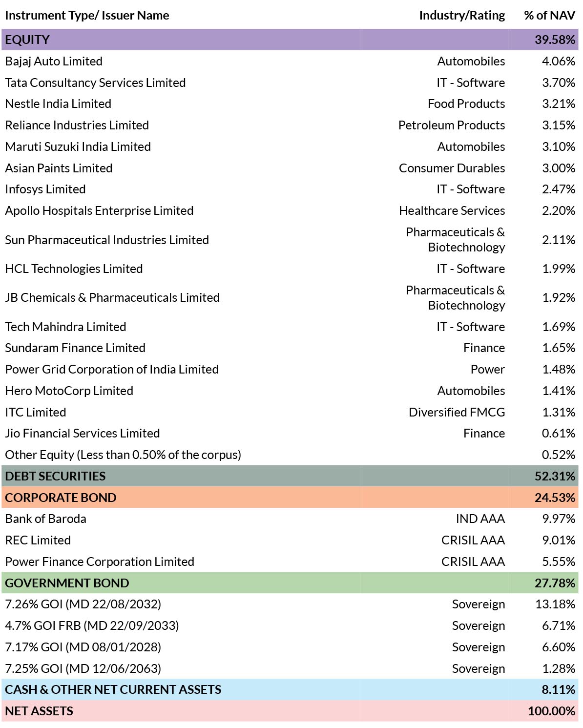Select Nestle India Limited row

290,104
